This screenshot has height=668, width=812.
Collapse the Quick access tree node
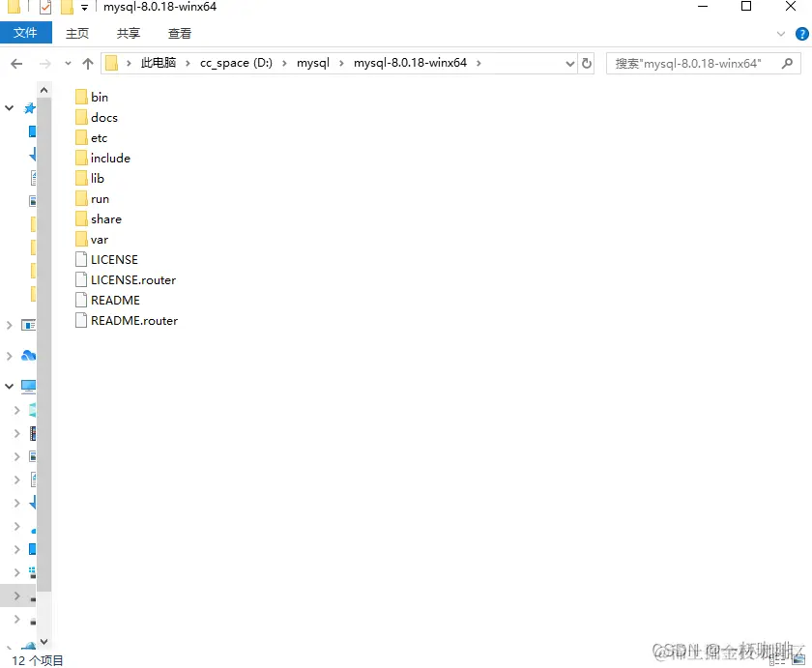pos(10,108)
